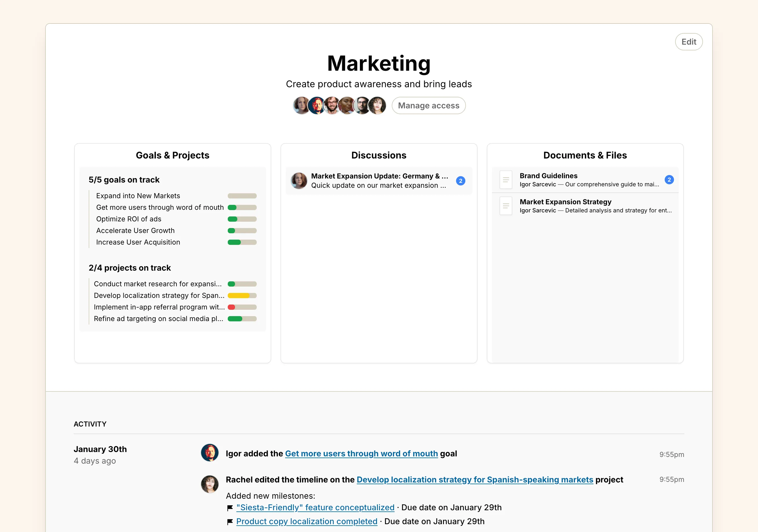This screenshot has width=758, height=532.
Task: Open the Manage access button
Action: (x=428, y=105)
